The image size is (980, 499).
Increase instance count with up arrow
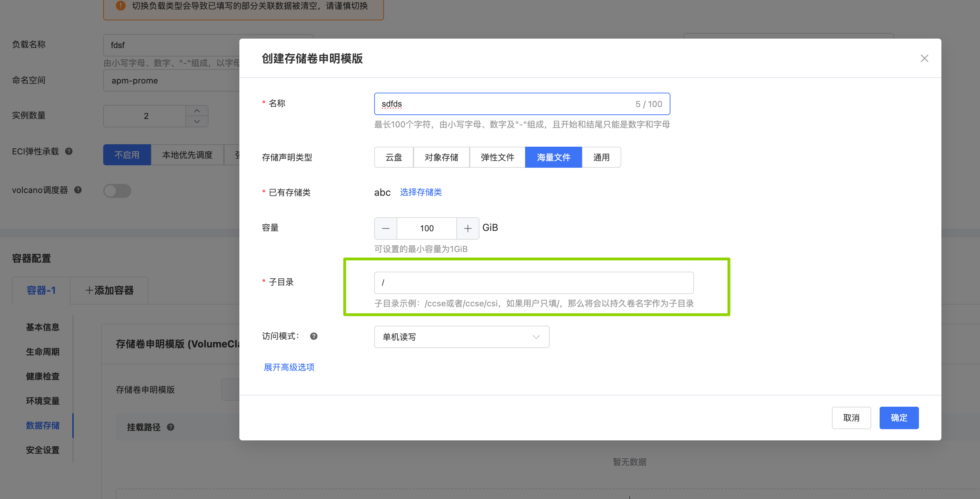tap(197, 111)
